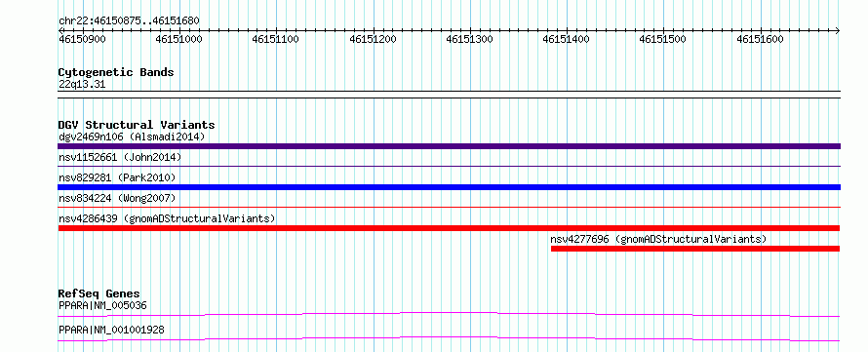
Task: Click ruler position 46151000
Action: (178, 39)
